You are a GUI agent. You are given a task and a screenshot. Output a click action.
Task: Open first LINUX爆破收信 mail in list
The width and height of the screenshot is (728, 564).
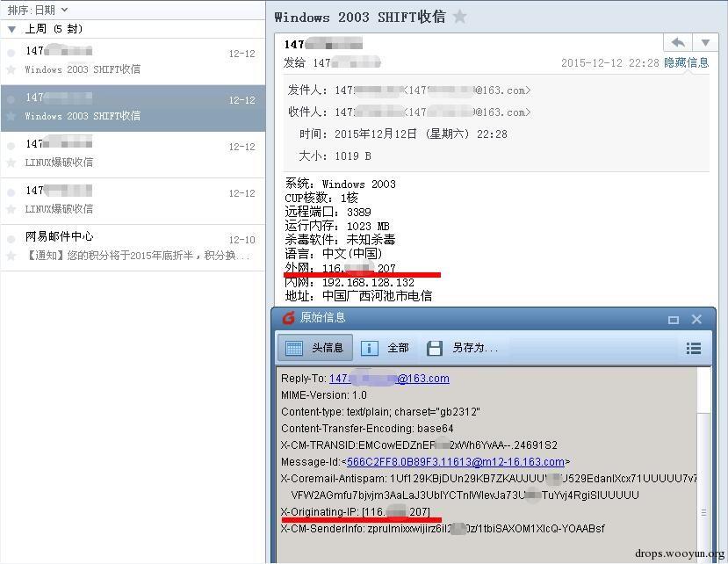pos(133,155)
